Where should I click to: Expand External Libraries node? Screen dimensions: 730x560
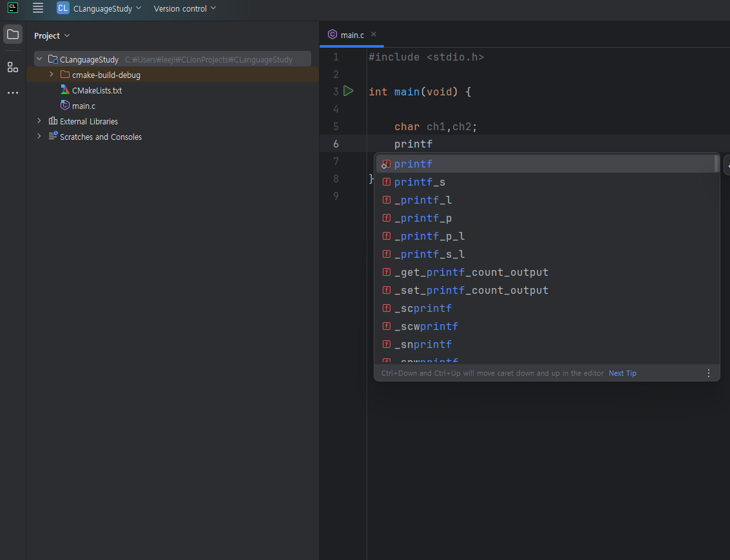(39, 121)
